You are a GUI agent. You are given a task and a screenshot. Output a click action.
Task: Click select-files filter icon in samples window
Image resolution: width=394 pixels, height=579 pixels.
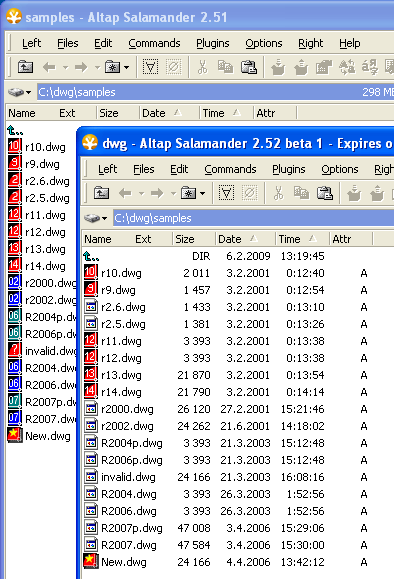coord(151,67)
